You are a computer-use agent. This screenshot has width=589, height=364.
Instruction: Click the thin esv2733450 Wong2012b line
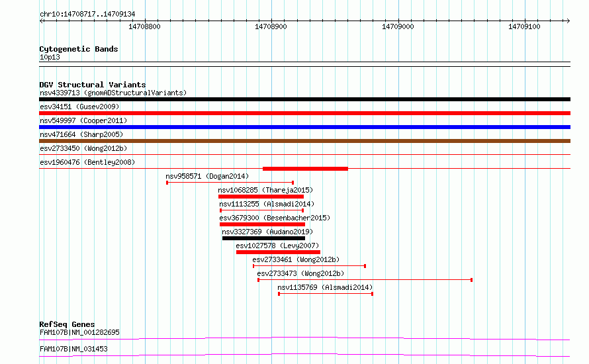304,155
